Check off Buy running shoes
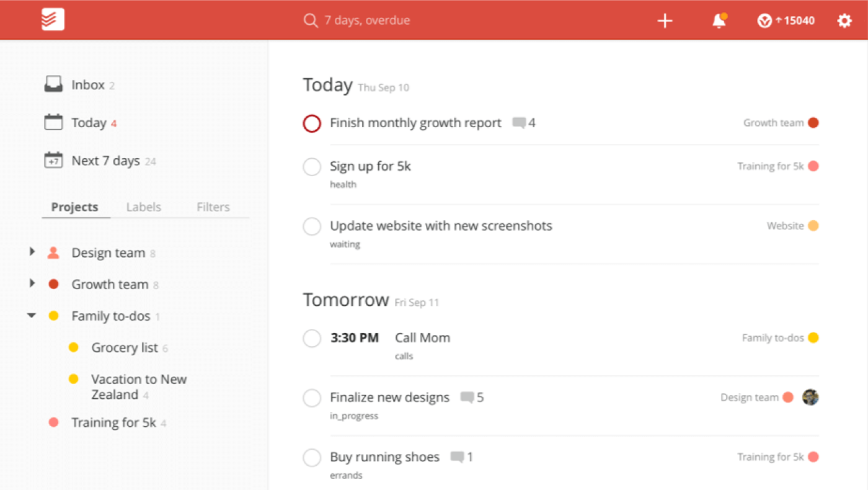868x490 pixels. [x=312, y=457]
